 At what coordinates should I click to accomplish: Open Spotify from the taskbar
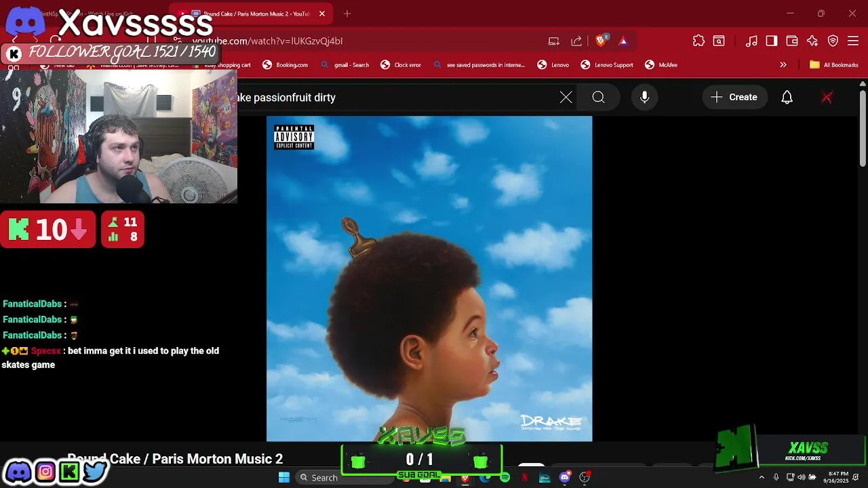tap(505, 478)
